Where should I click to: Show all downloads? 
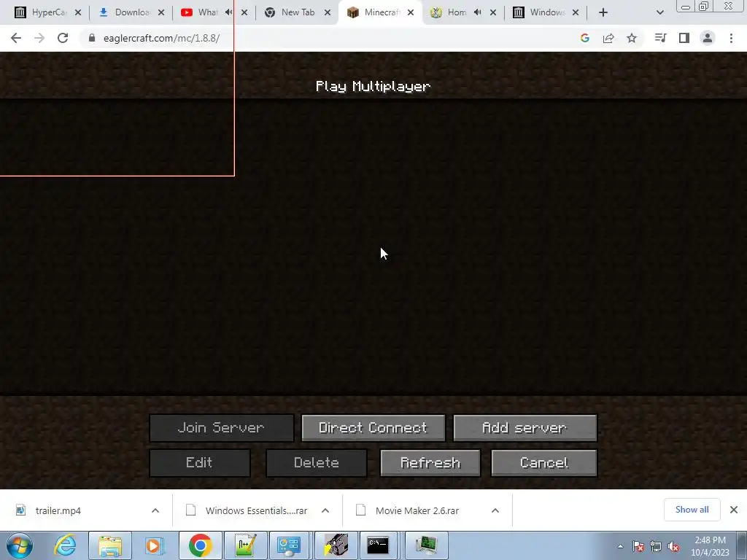pos(692,510)
